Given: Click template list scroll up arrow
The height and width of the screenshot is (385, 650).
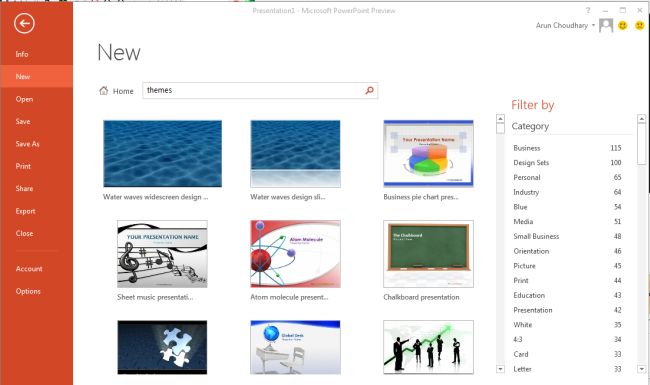Looking at the screenshot, I should tap(500, 119).
